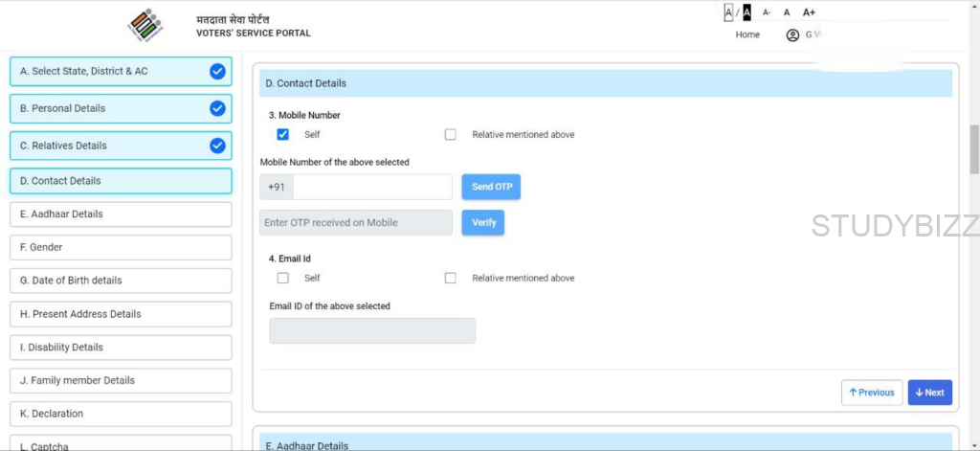980x451 pixels.
Task: Check Relative mentioned above for Mobile Number
Action: pos(451,135)
